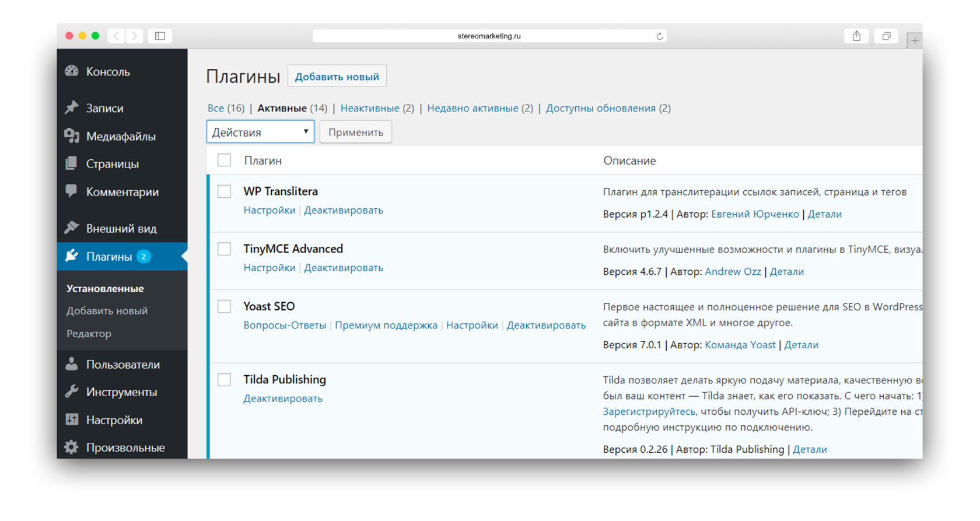Open the Safari share button
980x521 pixels.
(856, 36)
